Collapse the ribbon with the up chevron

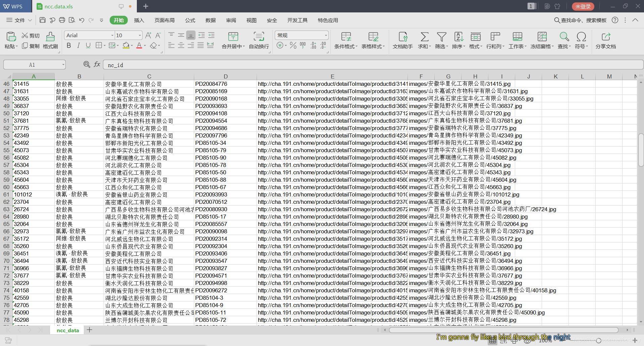pyautogui.click(x=635, y=20)
